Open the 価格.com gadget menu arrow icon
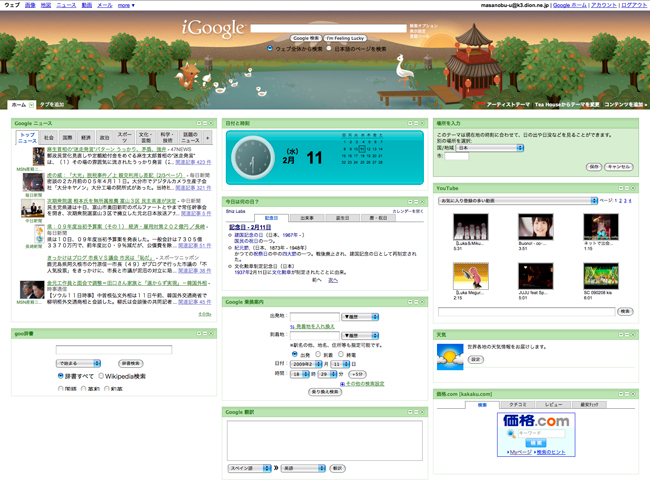The width and height of the screenshot is (650, 497). 621,394
